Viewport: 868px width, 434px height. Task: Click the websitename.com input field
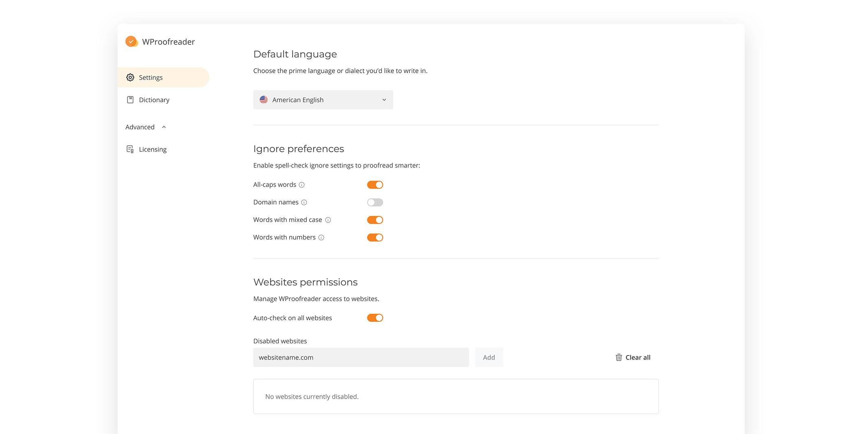click(x=361, y=358)
